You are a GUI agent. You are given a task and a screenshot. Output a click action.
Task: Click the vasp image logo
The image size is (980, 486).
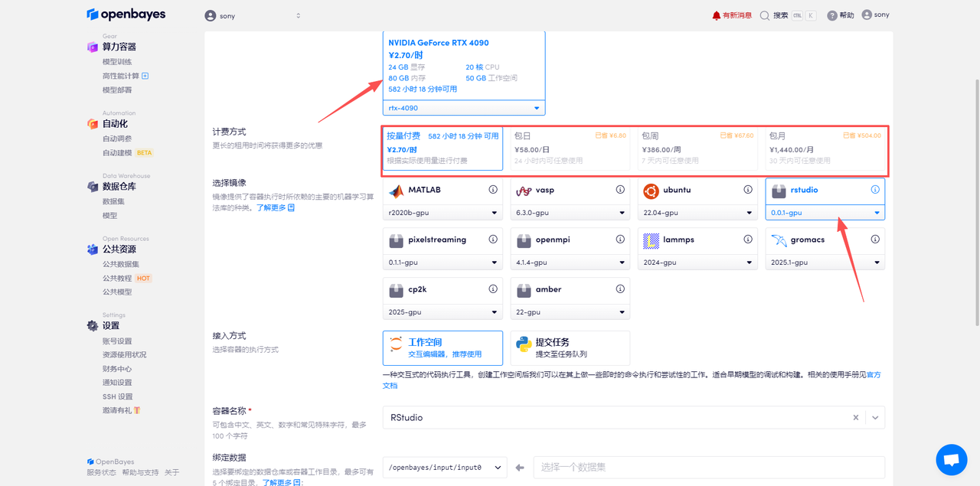pyautogui.click(x=524, y=191)
